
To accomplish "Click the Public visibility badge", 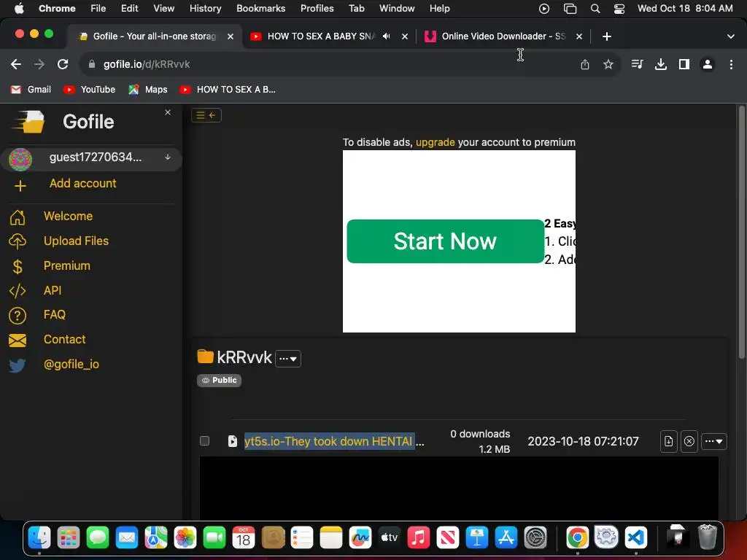I will [219, 380].
